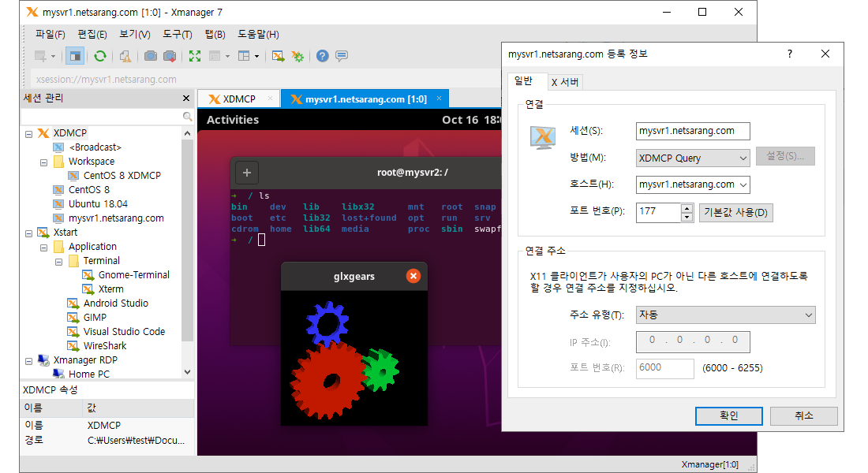Close the session manager panel

[186, 99]
